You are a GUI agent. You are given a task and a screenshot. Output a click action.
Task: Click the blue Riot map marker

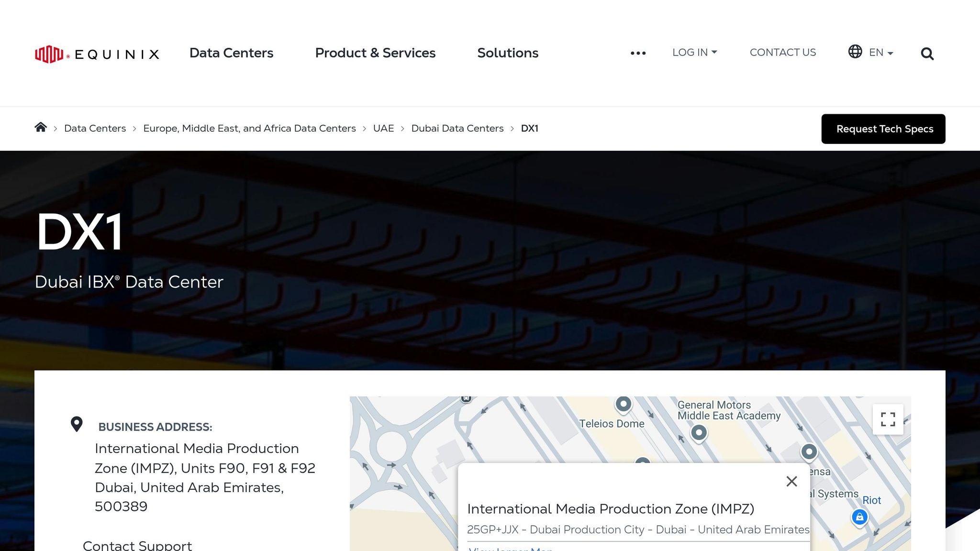[859, 518]
